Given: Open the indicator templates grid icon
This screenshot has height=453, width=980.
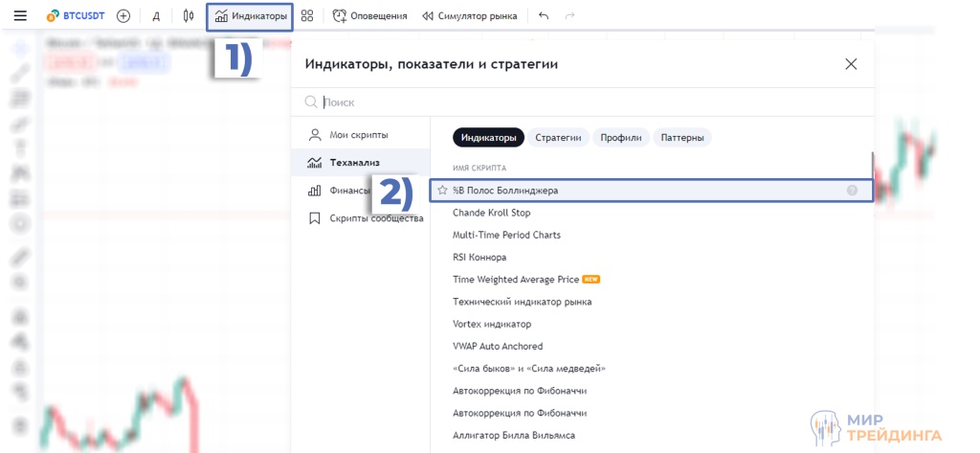Looking at the screenshot, I should 307,16.
